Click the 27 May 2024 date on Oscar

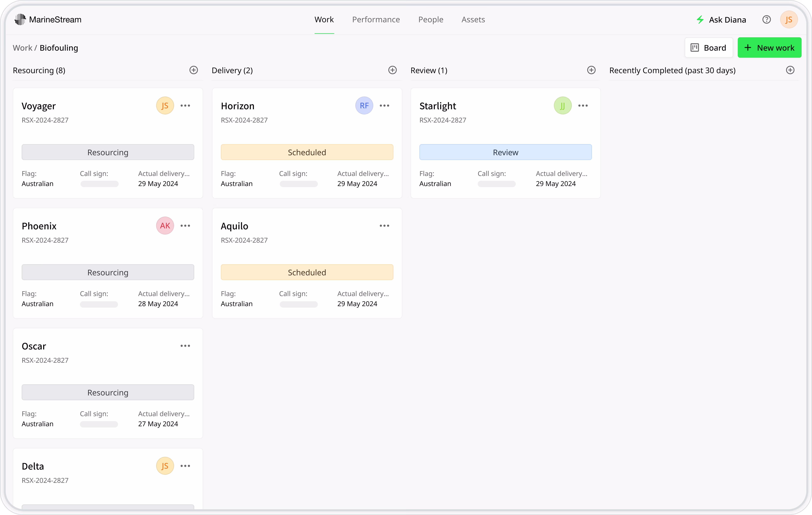click(158, 424)
